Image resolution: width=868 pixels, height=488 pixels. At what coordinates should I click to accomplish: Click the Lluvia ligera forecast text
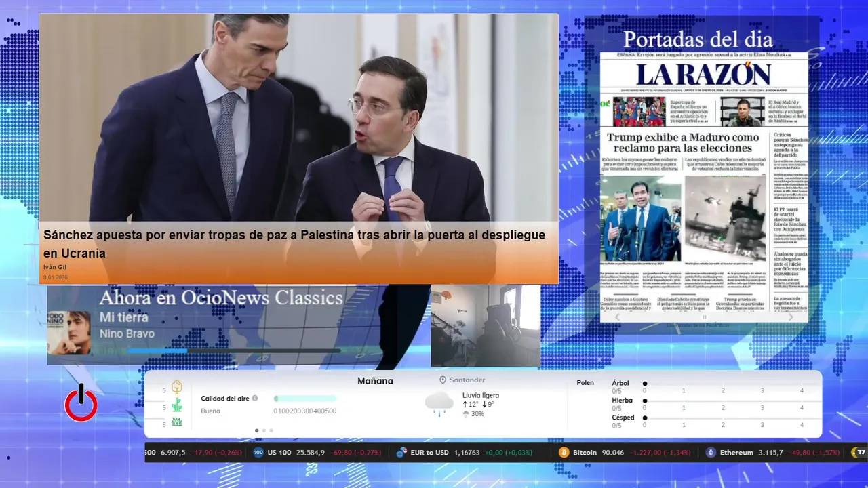[x=481, y=395]
